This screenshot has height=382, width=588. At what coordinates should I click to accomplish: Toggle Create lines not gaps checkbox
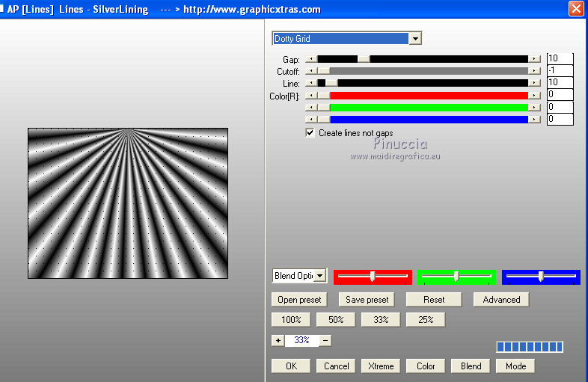pyautogui.click(x=310, y=133)
